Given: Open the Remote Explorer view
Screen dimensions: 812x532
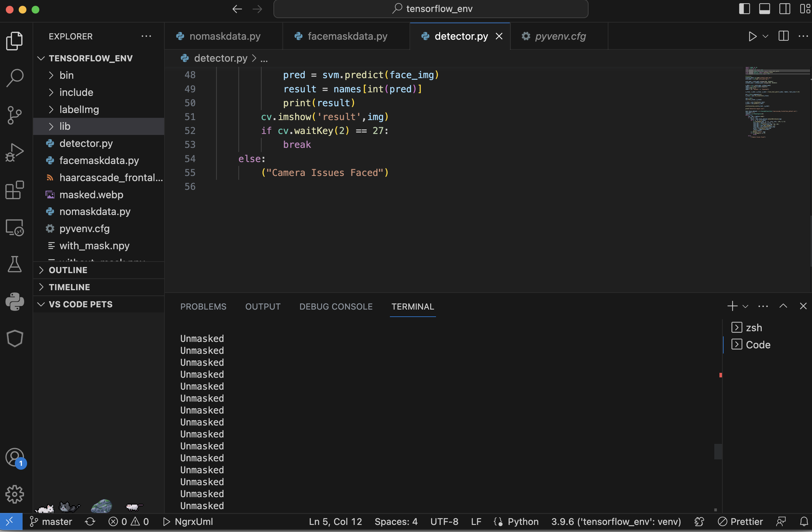Looking at the screenshot, I should tap(14, 227).
